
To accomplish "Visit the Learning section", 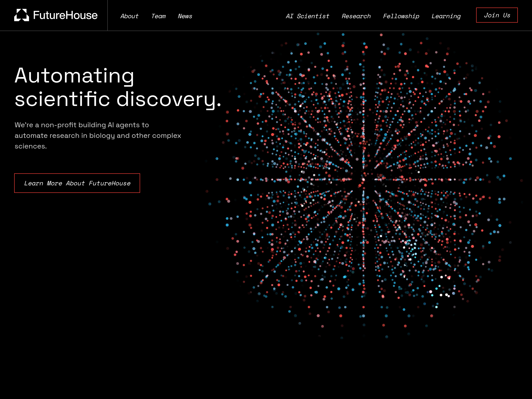I will [446, 16].
